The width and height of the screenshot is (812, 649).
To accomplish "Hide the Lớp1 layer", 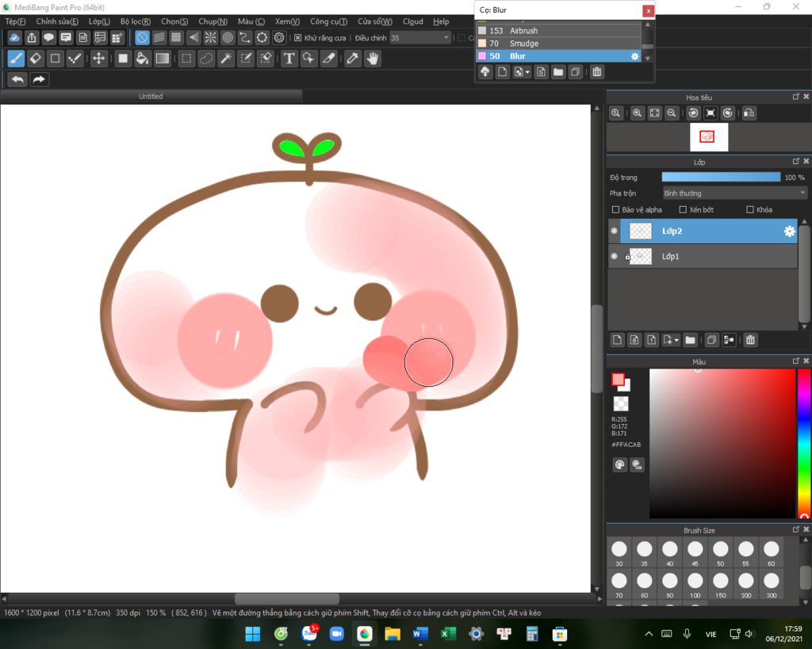I will pos(615,256).
